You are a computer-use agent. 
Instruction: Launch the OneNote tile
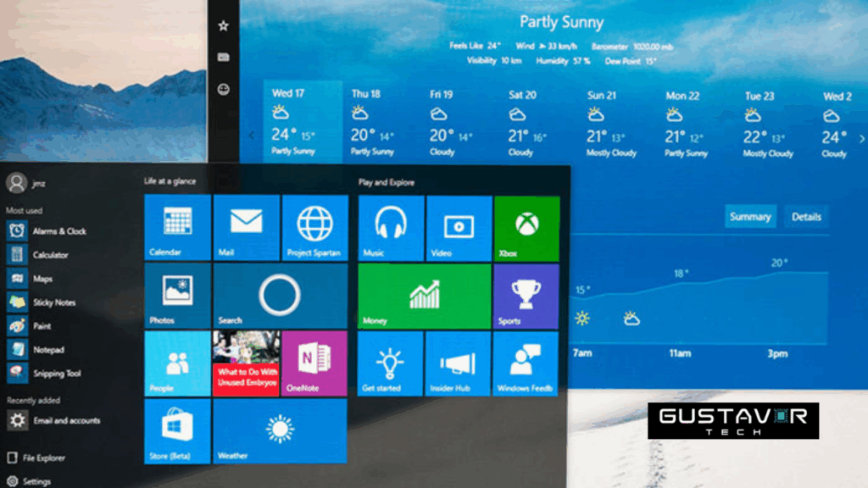point(314,363)
